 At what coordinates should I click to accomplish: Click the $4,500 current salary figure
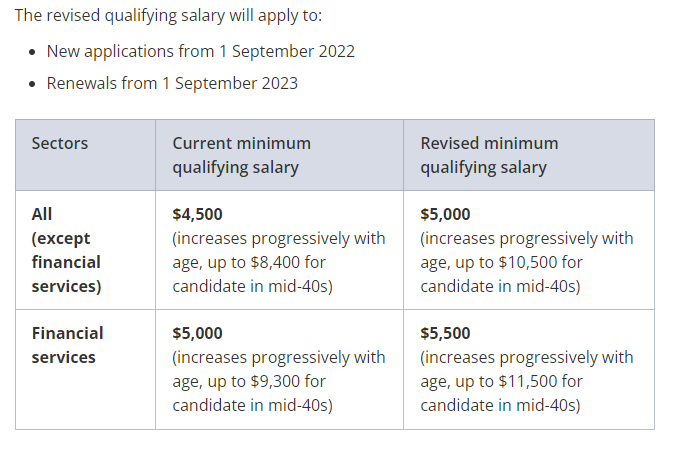[197, 214]
